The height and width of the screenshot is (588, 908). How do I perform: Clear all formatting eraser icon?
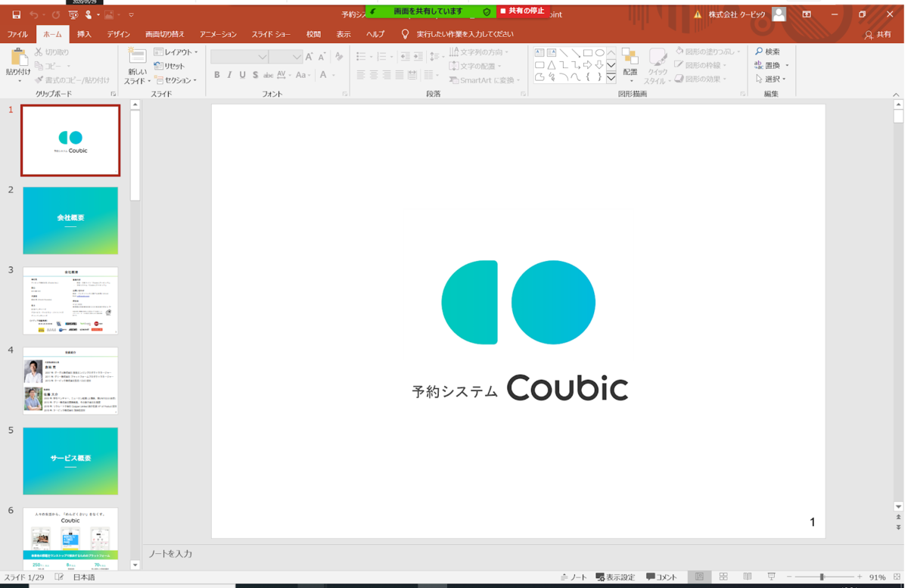pos(338,57)
